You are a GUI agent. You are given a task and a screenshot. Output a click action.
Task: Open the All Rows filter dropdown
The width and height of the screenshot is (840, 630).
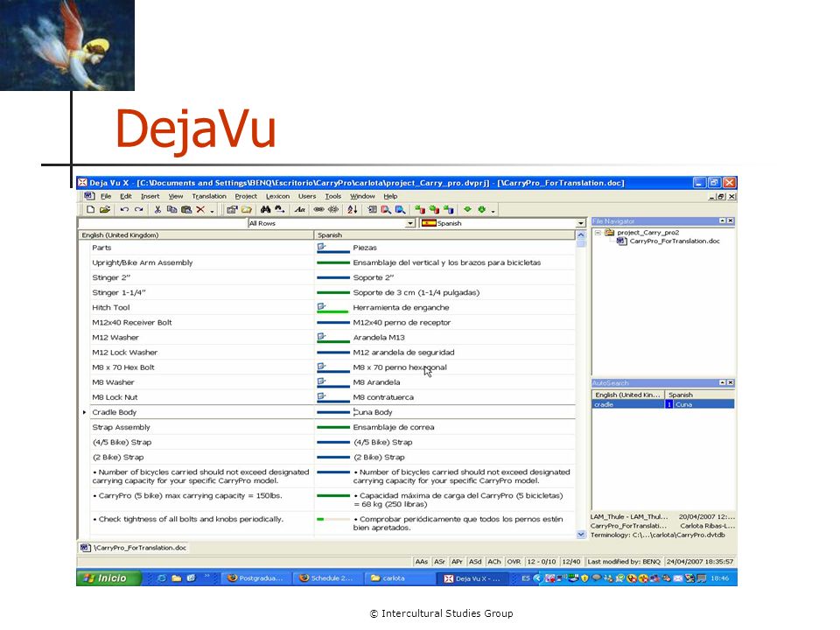pos(410,223)
